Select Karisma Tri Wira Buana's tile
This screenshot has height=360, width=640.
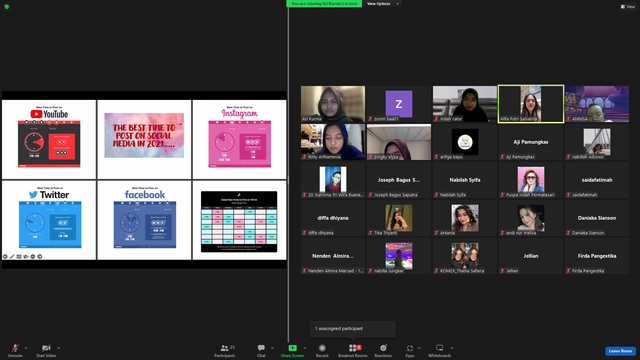333,180
